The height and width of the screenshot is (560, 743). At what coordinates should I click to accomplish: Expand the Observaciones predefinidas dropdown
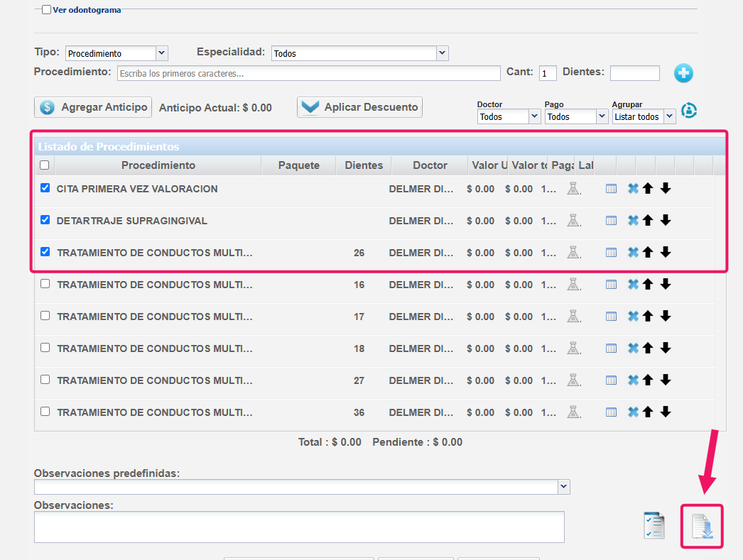302,487
